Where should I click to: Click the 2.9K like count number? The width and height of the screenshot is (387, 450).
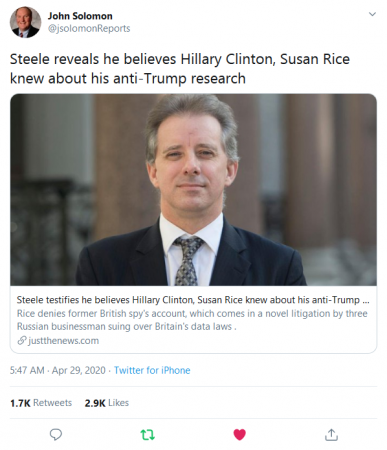[x=95, y=403]
